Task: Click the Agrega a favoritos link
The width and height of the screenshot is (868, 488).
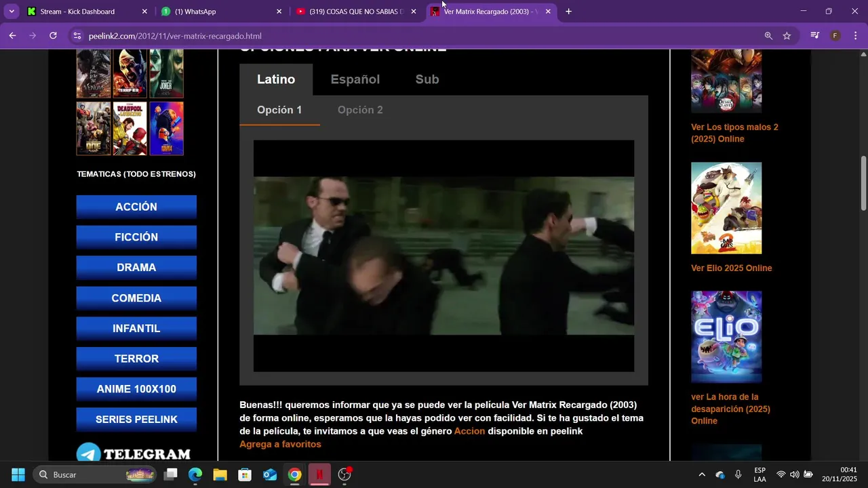Action: [280, 444]
